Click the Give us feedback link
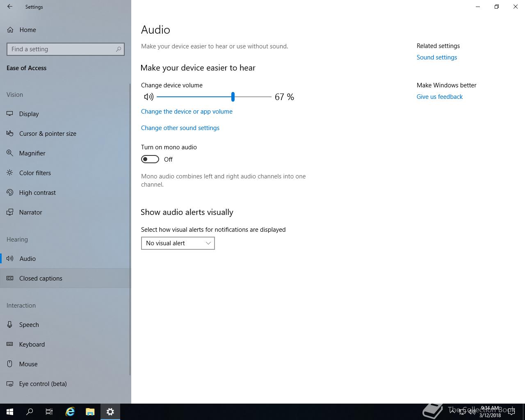 tap(440, 97)
